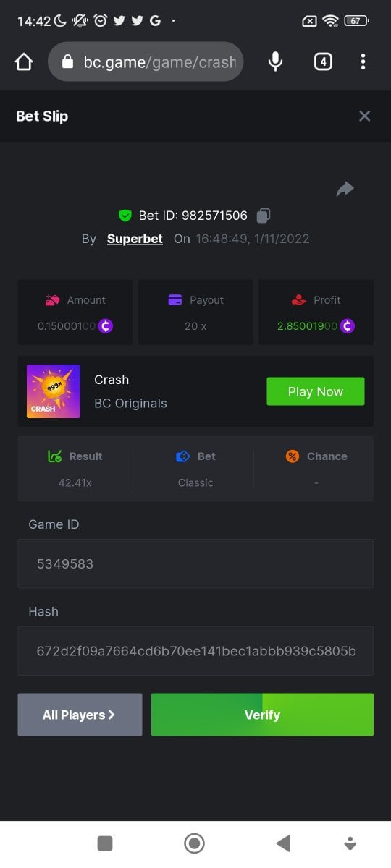Tap the purple coin icon beside Profit
391x868 pixels.
pos(348,326)
